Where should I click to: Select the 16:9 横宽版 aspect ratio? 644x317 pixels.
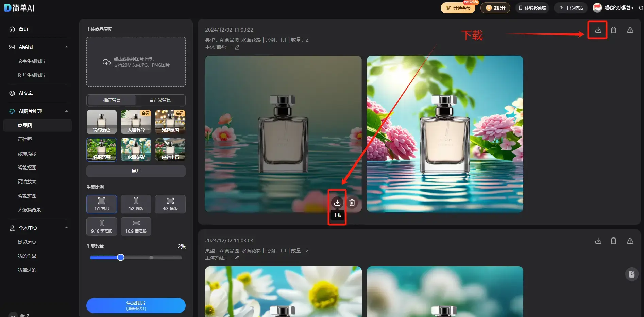pyautogui.click(x=136, y=226)
